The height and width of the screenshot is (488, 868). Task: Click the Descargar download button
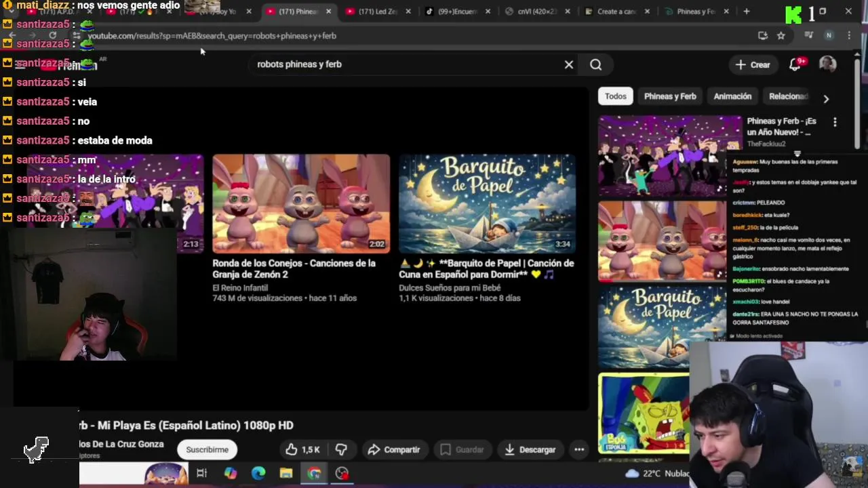530,449
